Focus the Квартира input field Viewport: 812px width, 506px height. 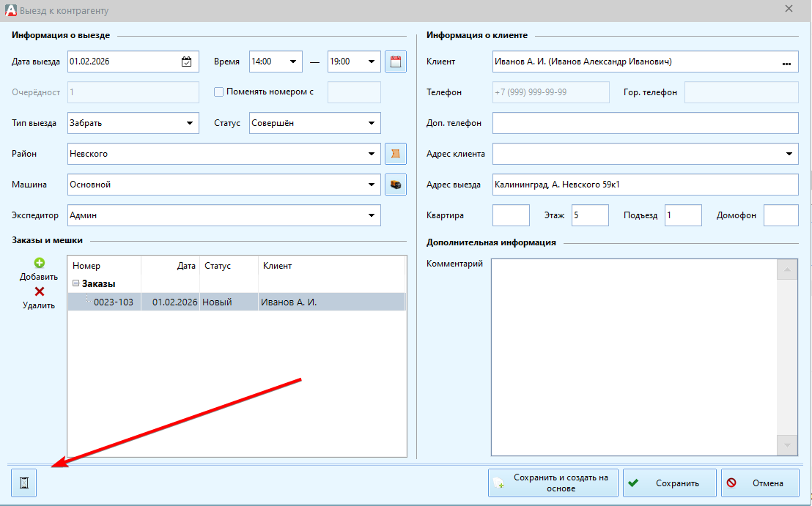click(x=511, y=215)
